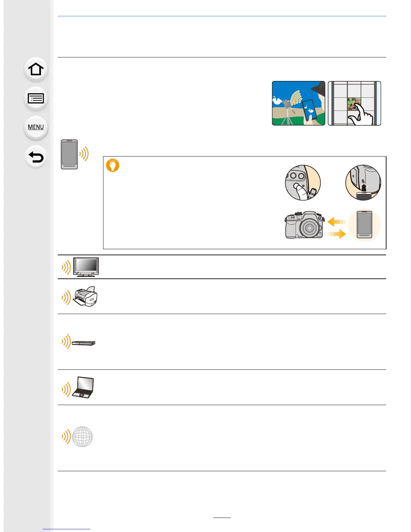Click the memory card slot illustration
Screen dimensions: 411x532
[x=363, y=183]
